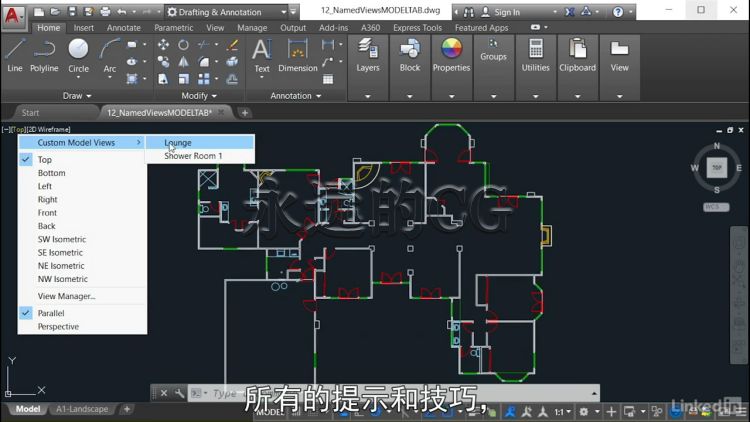This screenshot has width=750, height=422.
Task: Open the 1:1 annotation scale dropdown
Action: (x=562, y=411)
